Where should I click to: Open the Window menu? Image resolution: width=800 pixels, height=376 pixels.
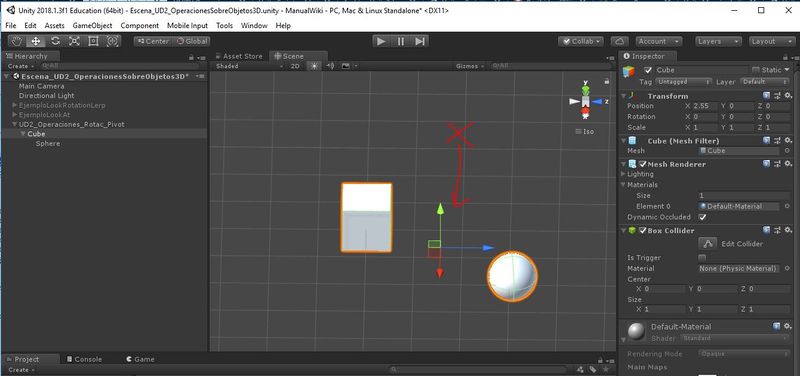click(x=254, y=26)
